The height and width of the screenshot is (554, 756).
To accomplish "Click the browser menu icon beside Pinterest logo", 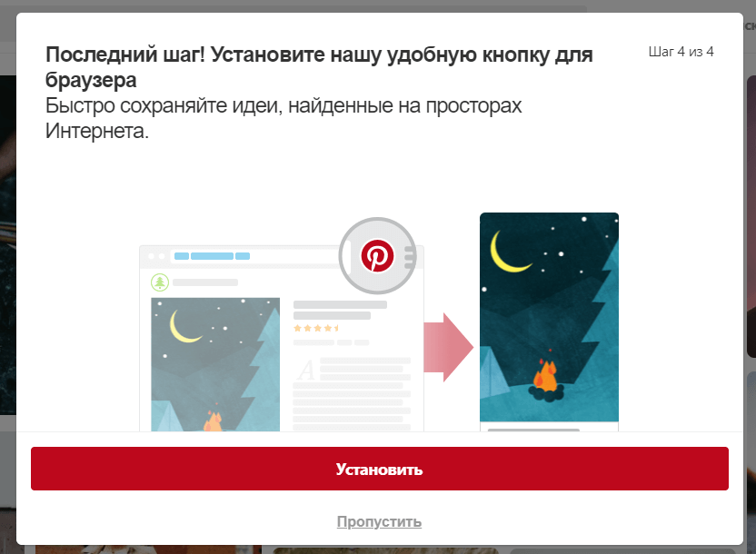I will point(409,257).
